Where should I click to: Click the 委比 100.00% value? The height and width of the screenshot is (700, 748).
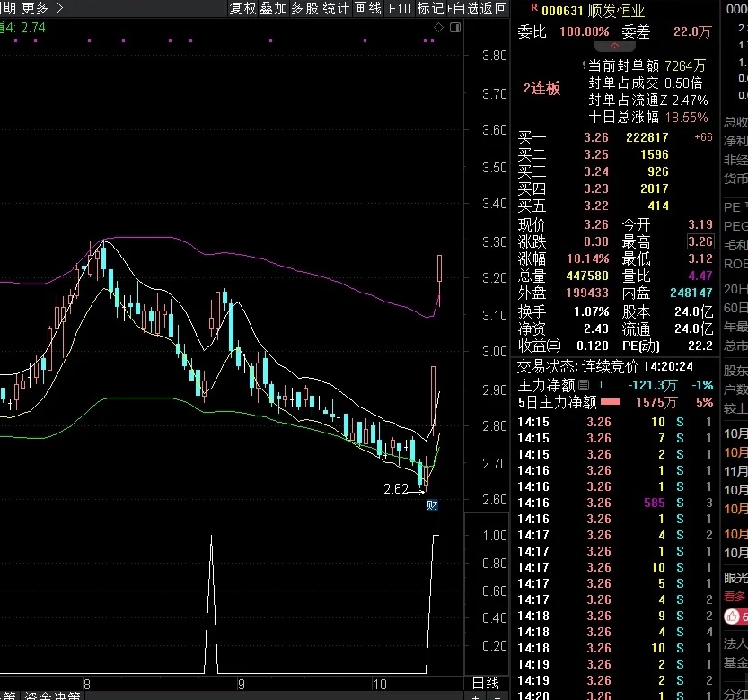point(585,32)
